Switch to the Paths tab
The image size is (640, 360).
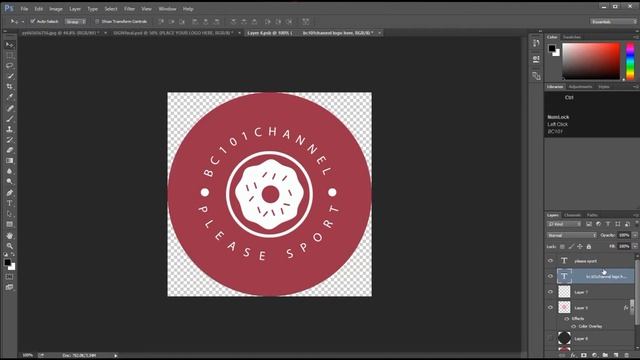[x=592, y=215]
